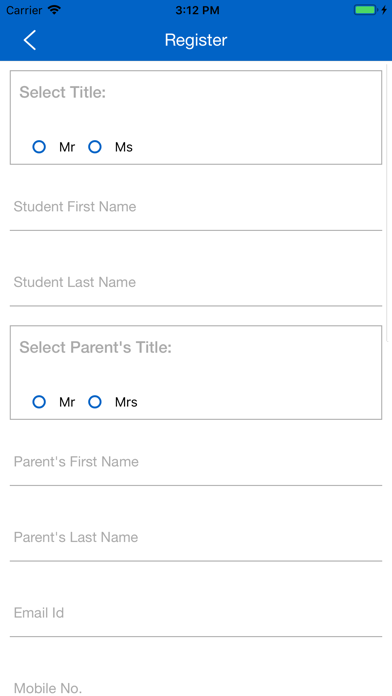Tap the back arrow icon
This screenshot has height=696, width=392.
click(29, 40)
